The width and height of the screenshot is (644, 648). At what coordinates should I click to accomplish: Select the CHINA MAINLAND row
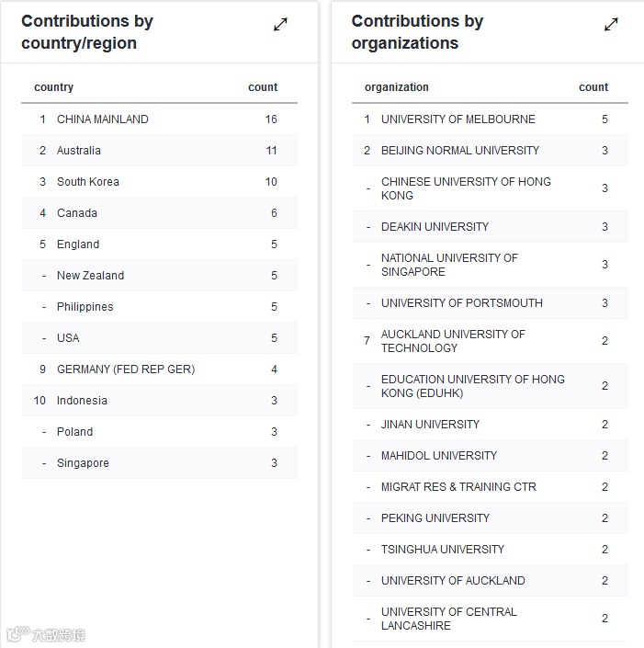click(x=102, y=119)
